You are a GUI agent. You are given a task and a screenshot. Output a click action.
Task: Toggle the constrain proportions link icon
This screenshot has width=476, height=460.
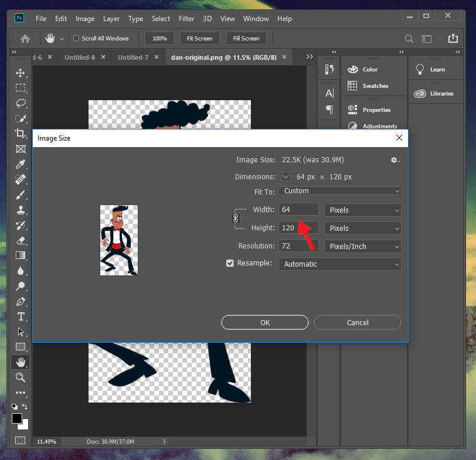coord(236,219)
